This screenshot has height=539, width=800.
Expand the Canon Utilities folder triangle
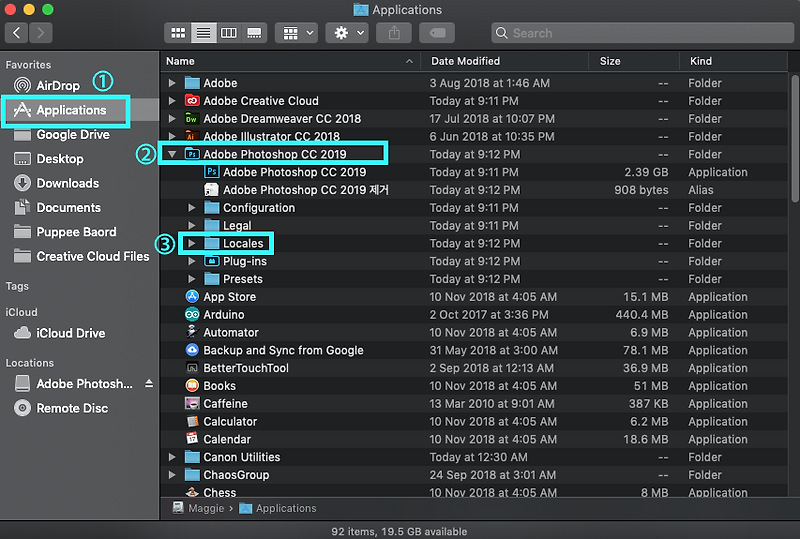(172, 457)
